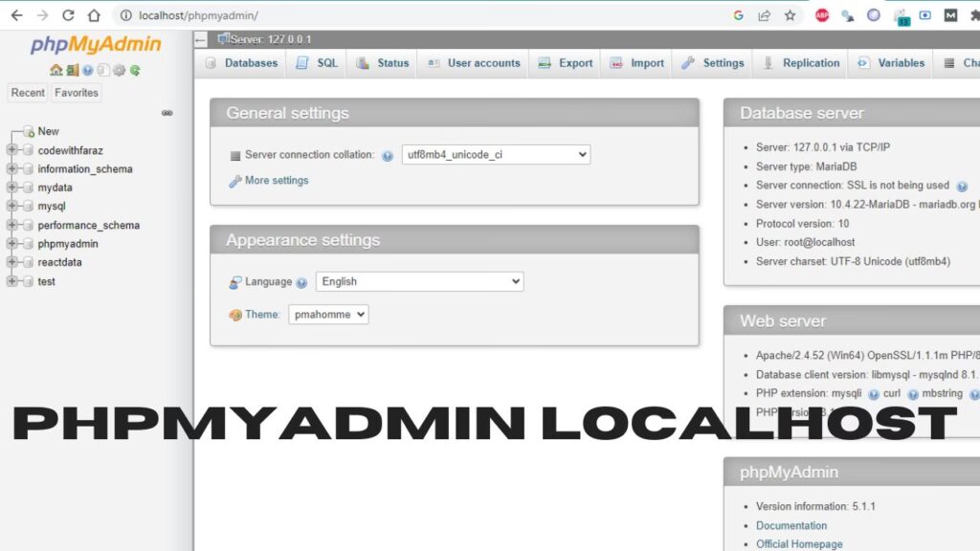Image resolution: width=980 pixels, height=551 pixels.
Task: Open the More settings link
Action: click(x=277, y=181)
